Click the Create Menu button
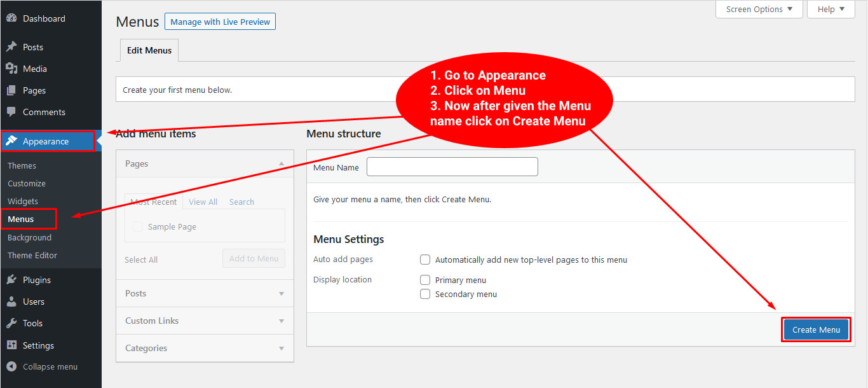The width and height of the screenshot is (868, 388). (x=816, y=329)
